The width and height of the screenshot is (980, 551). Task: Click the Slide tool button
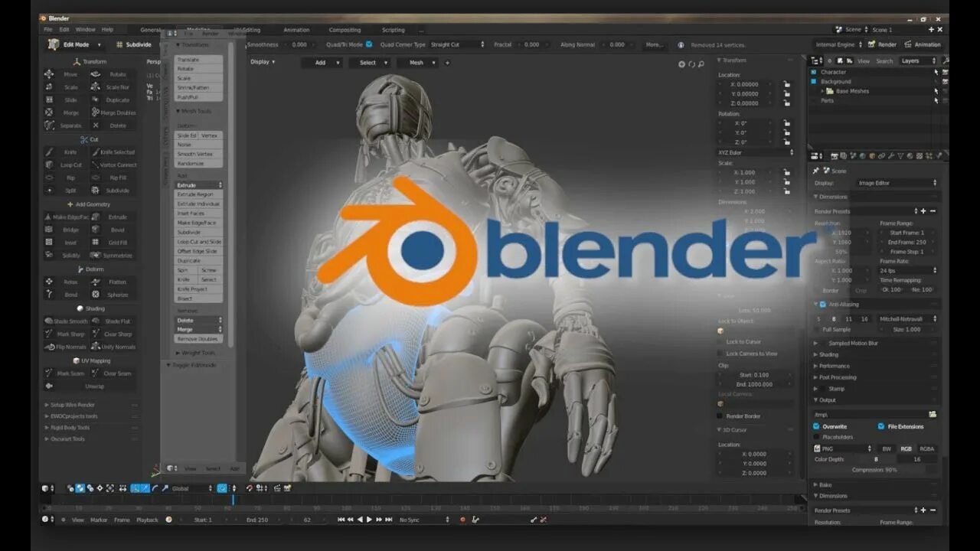66,99
